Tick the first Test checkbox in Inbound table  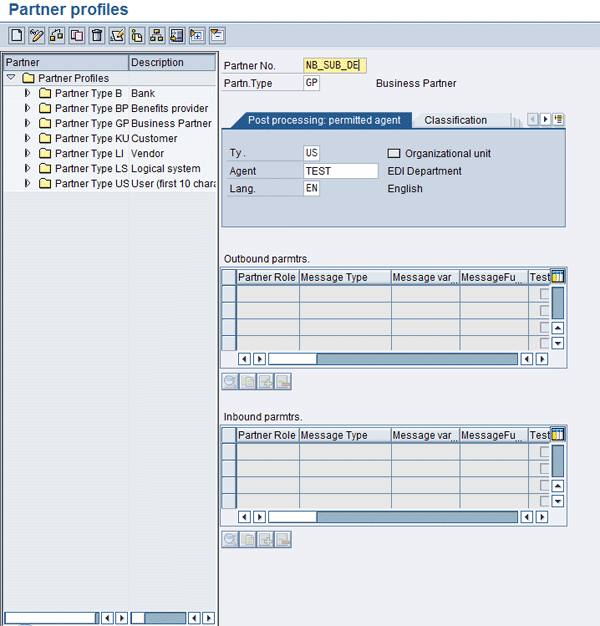click(544, 452)
